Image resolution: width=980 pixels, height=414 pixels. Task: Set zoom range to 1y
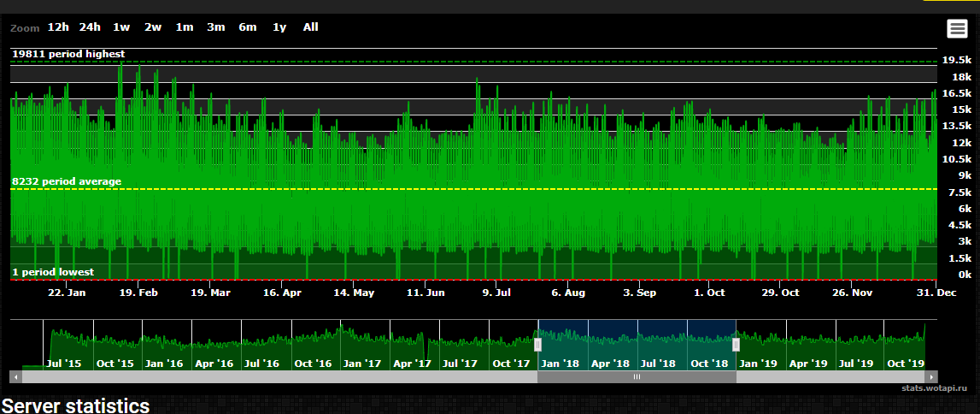pos(279,27)
